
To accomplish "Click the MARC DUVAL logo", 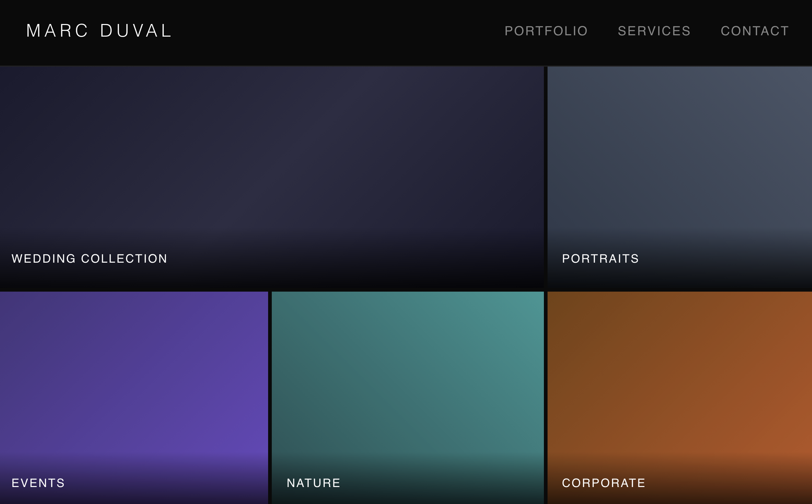I will (99, 31).
